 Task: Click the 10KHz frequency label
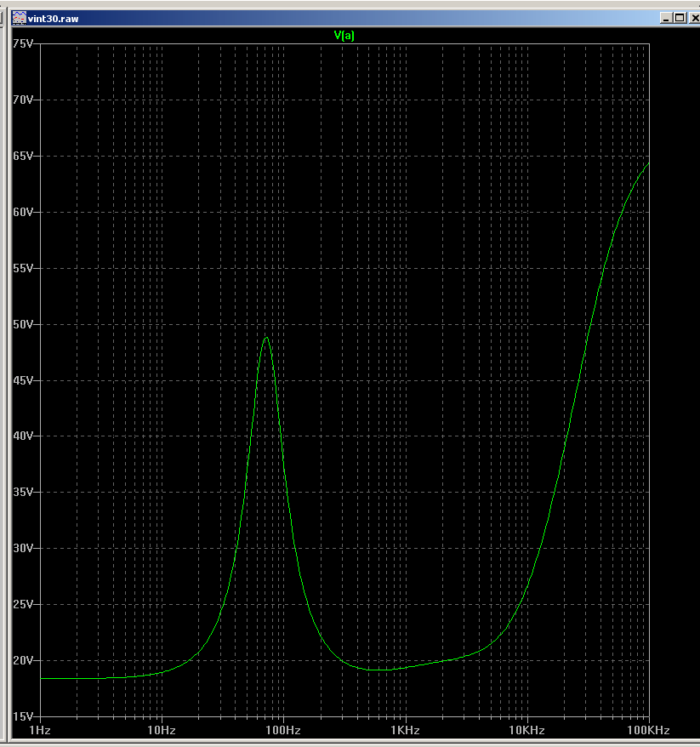point(526,730)
